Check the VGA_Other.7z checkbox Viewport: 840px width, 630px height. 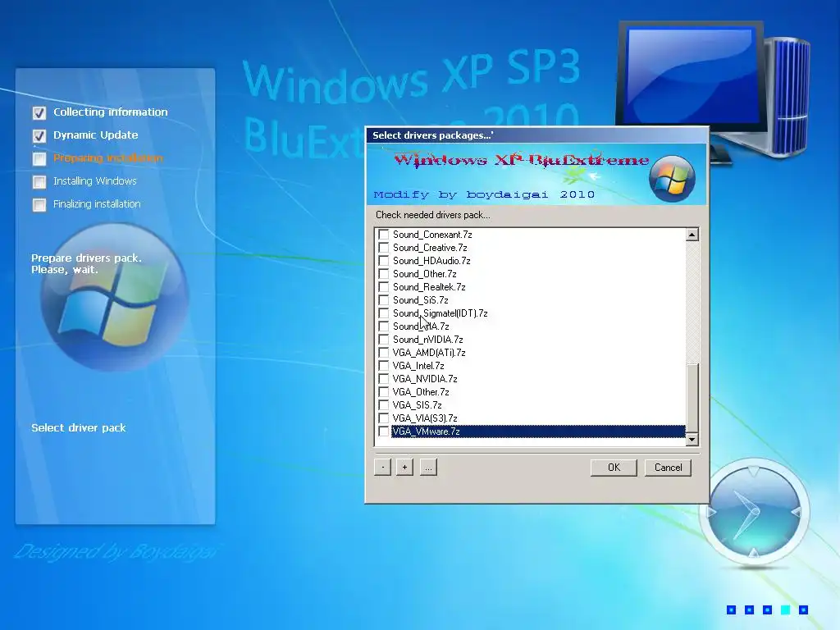pos(384,392)
